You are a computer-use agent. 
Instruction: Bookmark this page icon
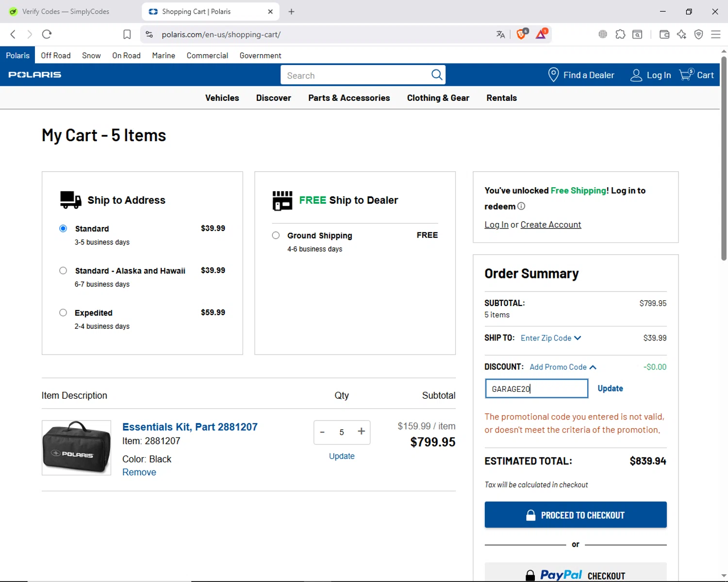point(127,34)
